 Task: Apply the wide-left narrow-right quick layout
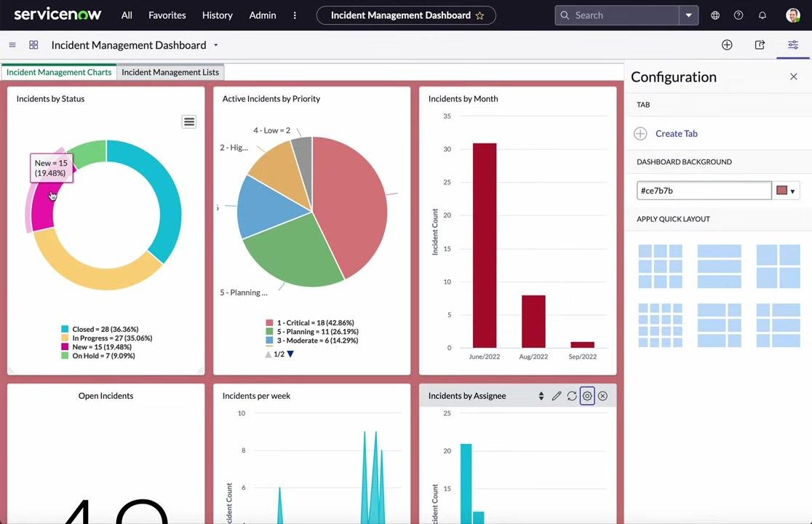tap(720, 325)
